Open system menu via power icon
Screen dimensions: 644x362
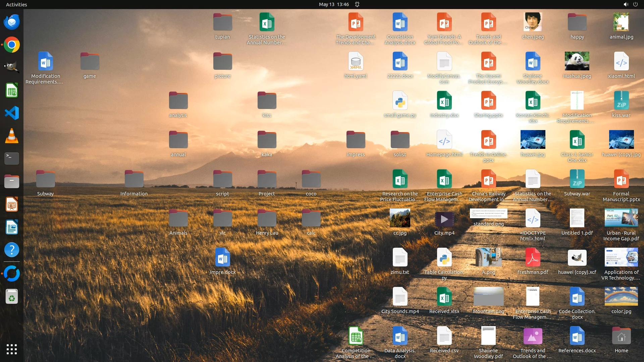coord(635,4)
